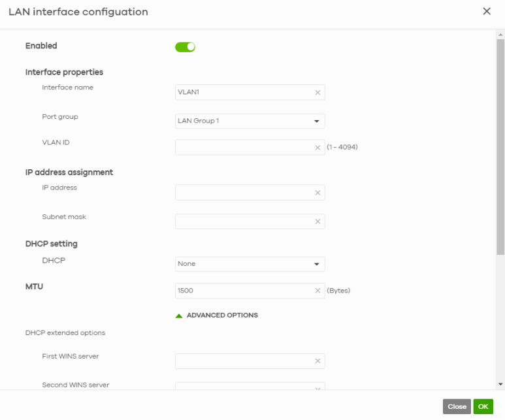Image resolution: width=505 pixels, height=420 pixels.
Task: Click the X icon in IP address field
Action: 318,193
